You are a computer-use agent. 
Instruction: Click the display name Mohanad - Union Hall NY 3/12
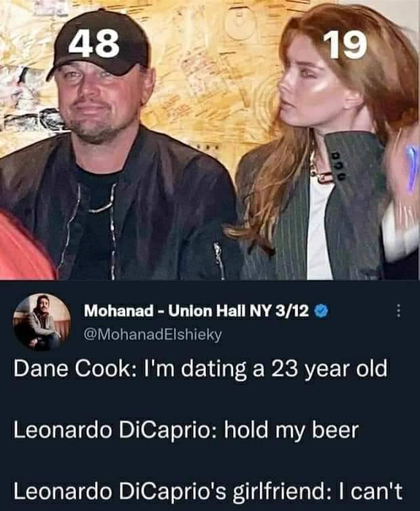click(x=195, y=311)
